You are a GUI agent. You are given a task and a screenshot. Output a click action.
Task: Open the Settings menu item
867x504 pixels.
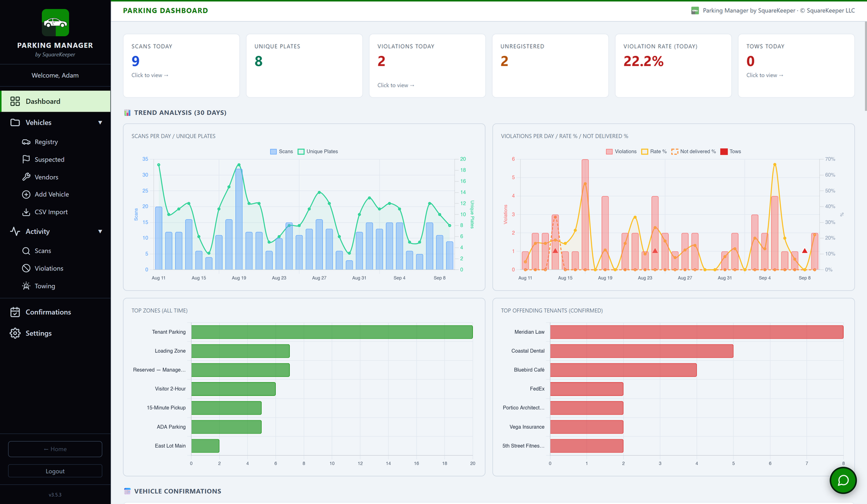click(55, 333)
